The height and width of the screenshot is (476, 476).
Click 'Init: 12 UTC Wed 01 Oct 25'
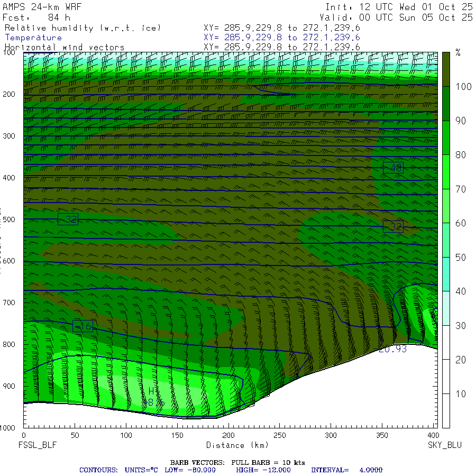(x=399, y=7)
